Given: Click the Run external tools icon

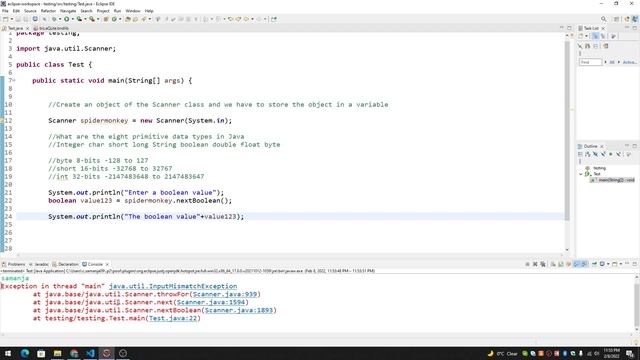Looking at the screenshot, I should click(x=92, y=19).
